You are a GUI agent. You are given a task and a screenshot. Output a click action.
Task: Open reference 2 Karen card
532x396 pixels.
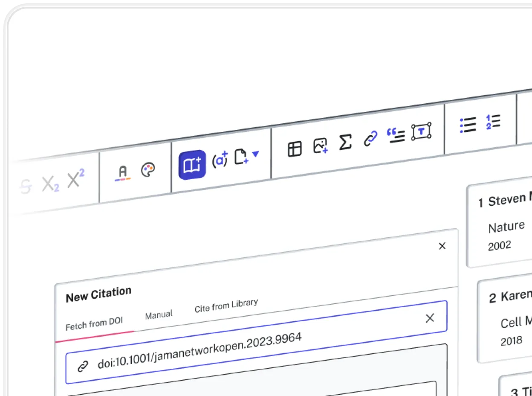tap(505, 318)
